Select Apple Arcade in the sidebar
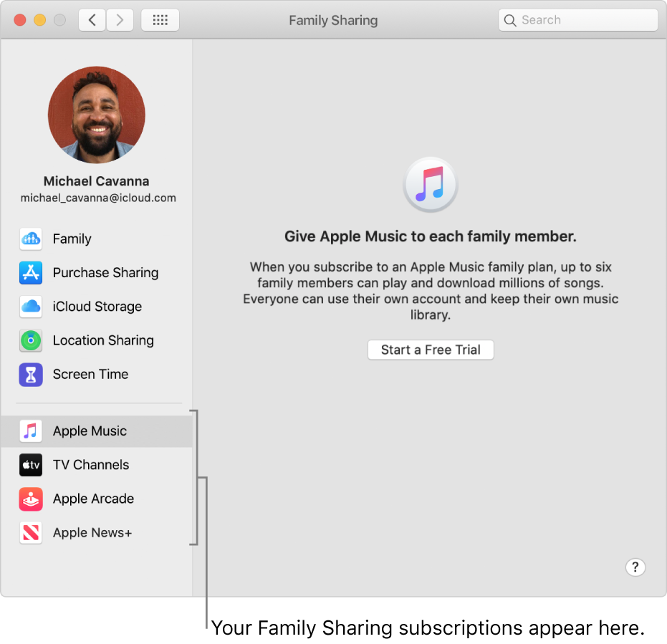This screenshot has height=644, width=667. pos(93,499)
